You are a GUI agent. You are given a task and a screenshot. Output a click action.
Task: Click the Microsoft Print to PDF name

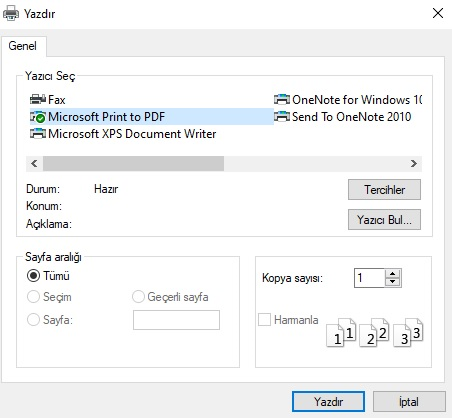107,117
